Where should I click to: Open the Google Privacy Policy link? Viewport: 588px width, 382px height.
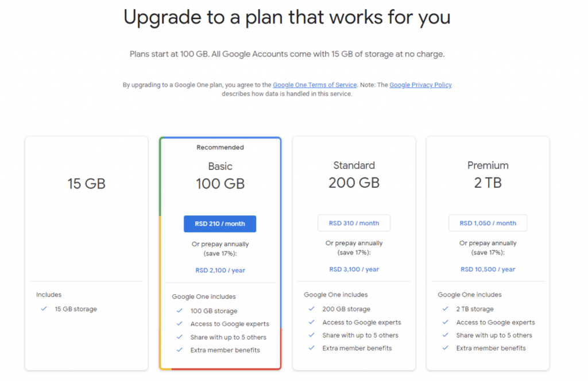[x=420, y=85]
